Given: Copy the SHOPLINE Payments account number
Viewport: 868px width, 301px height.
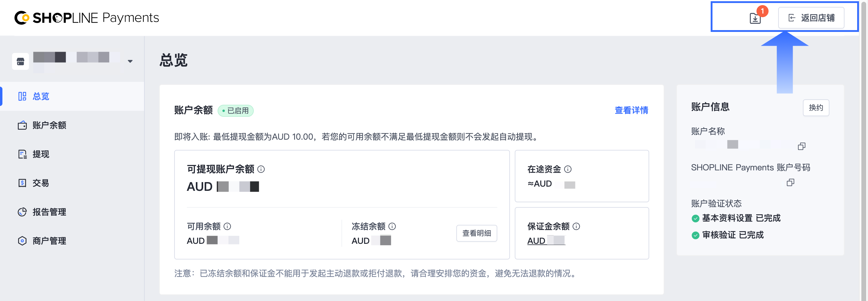Looking at the screenshot, I should point(790,182).
